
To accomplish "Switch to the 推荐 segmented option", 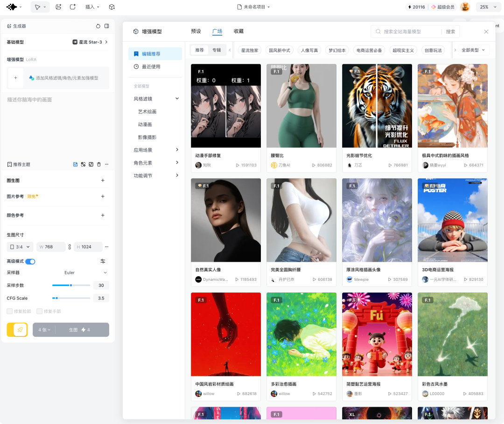I will coord(200,50).
